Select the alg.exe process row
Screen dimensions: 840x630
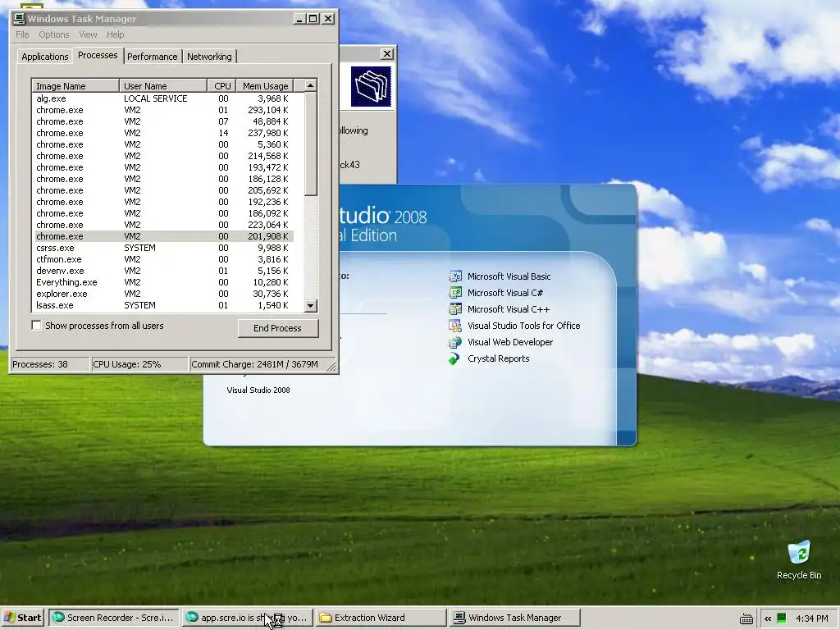tap(163, 98)
